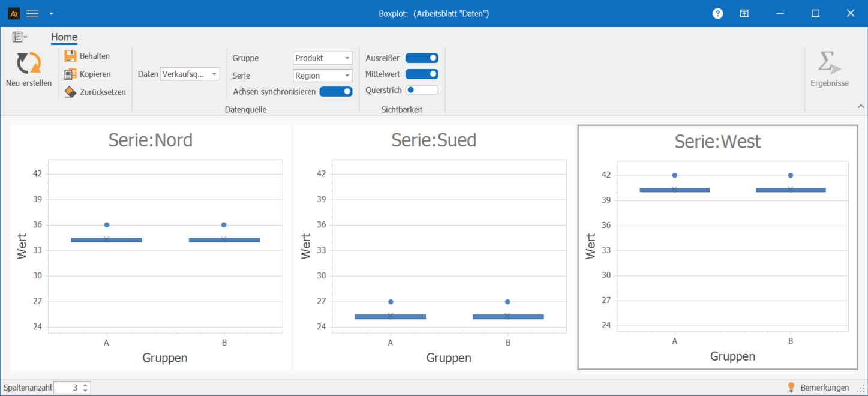Increase Spaltenanzahl with the up arrow
The width and height of the screenshot is (868, 396).
coord(86,385)
